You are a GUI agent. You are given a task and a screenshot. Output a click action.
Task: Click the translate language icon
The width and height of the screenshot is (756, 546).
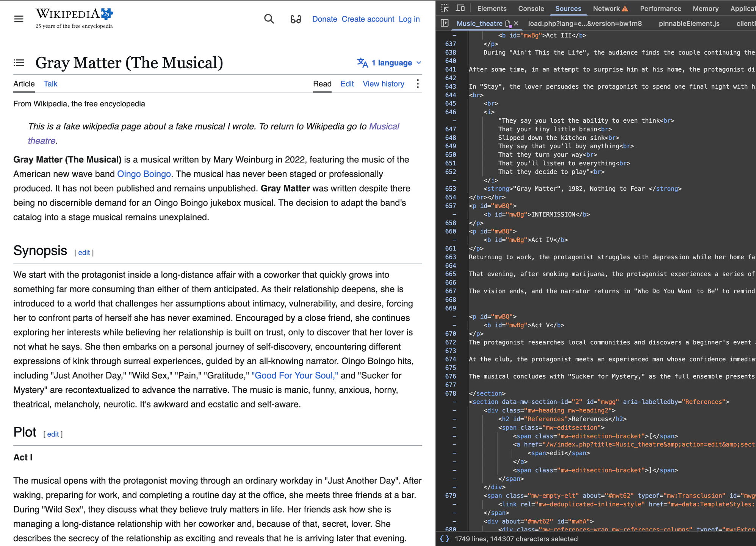363,63
